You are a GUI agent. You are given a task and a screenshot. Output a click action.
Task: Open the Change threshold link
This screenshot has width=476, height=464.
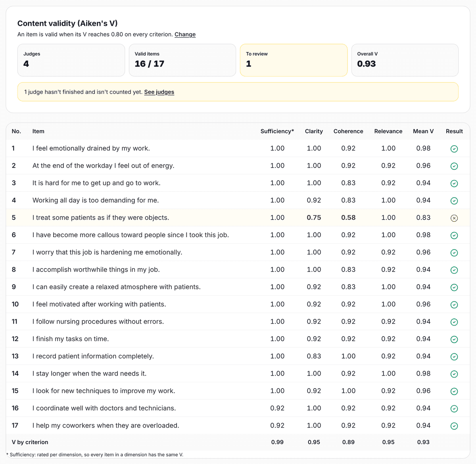tap(185, 35)
